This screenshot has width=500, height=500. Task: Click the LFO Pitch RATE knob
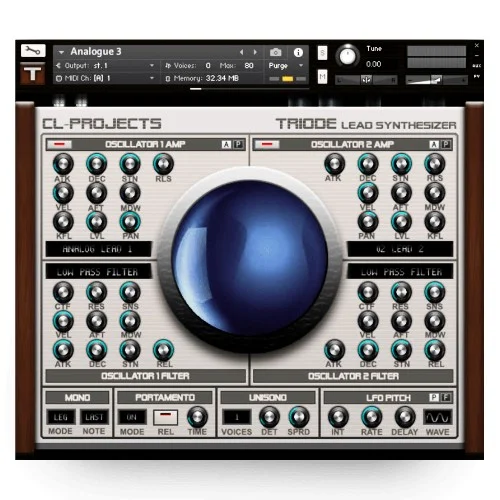pyautogui.click(x=371, y=417)
